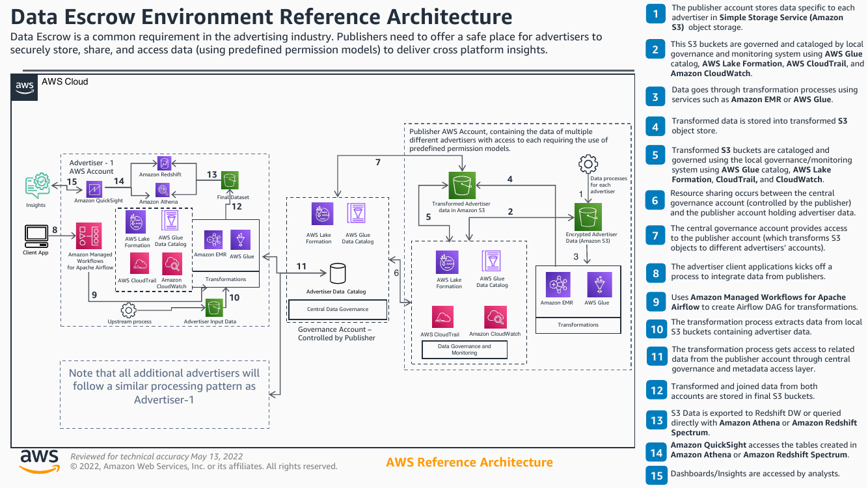Image resolution: width=868 pixels, height=488 pixels.
Task: Select CloudTrail icon in Advertiser-1 account
Action: (x=139, y=264)
